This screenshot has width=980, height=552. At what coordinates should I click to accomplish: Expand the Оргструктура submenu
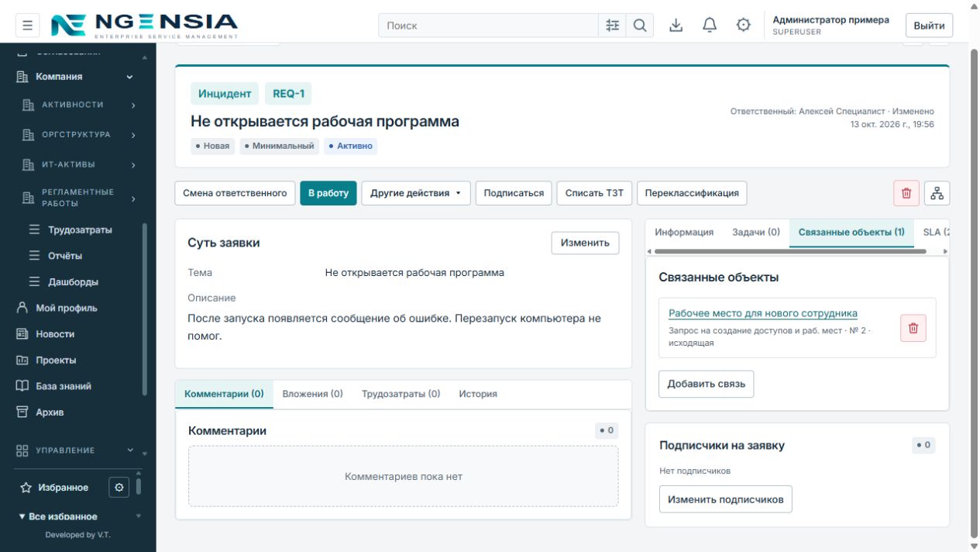(x=133, y=135)
